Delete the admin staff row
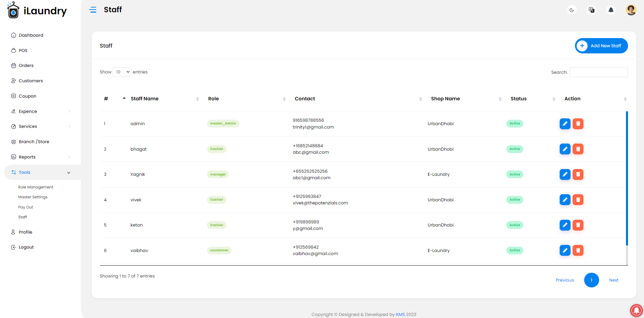This screenshot has width=644, height=318. 578,124
